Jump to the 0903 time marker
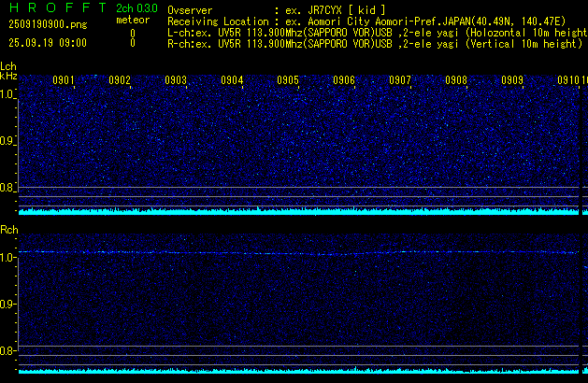588x383 pixels. point(176,80)
